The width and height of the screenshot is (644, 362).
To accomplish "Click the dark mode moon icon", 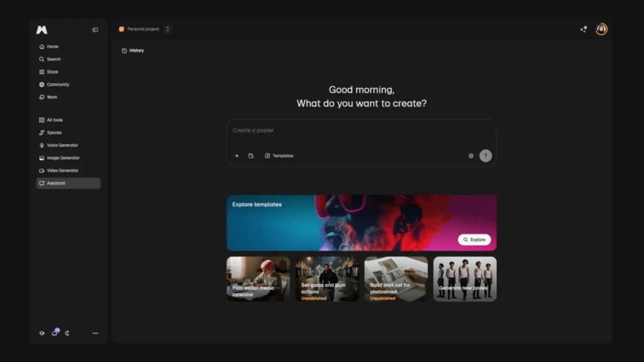I will 66,333.
